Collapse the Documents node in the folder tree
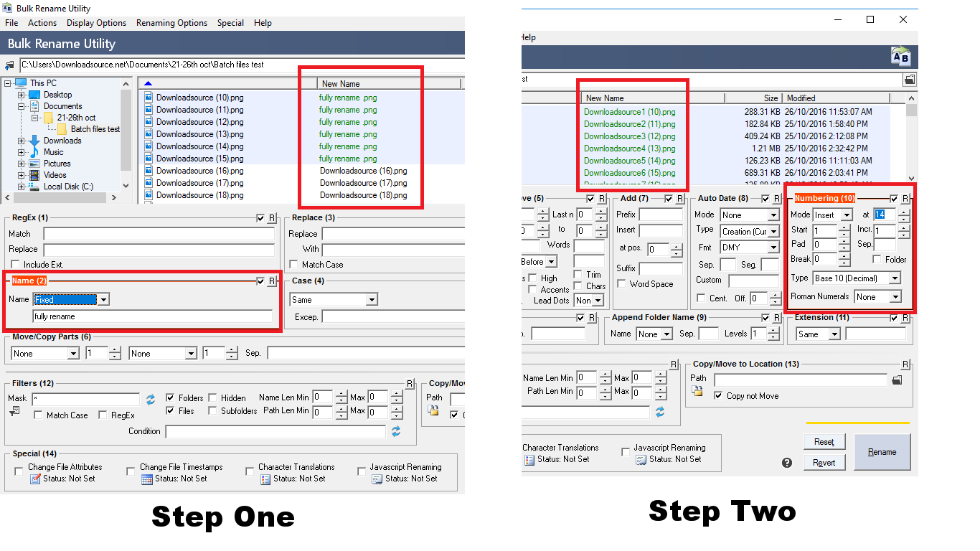This screenshot has height=551, width=980. click(x=22, y=106)
